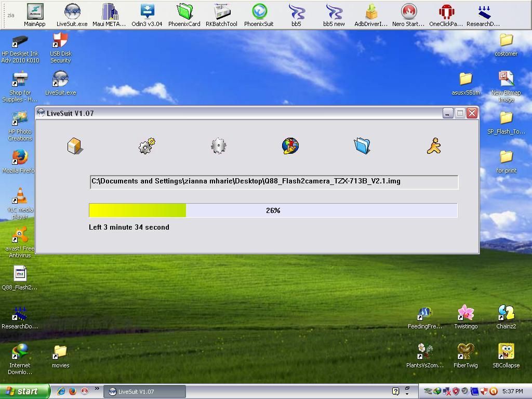The width and height of the screenshot is (532, 399).
Task: Click the box-shaped firmware icon in LiveSuit
Action: pos(75,146)
